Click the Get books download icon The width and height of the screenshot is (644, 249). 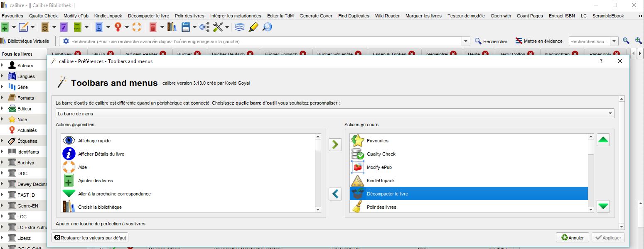pyautogui.click(x=99, y=27)
